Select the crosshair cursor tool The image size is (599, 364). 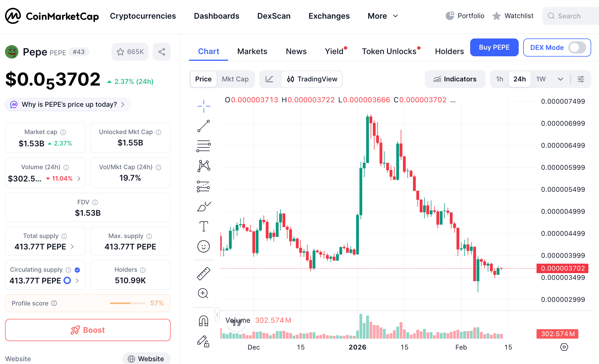[x=204, y=106]
